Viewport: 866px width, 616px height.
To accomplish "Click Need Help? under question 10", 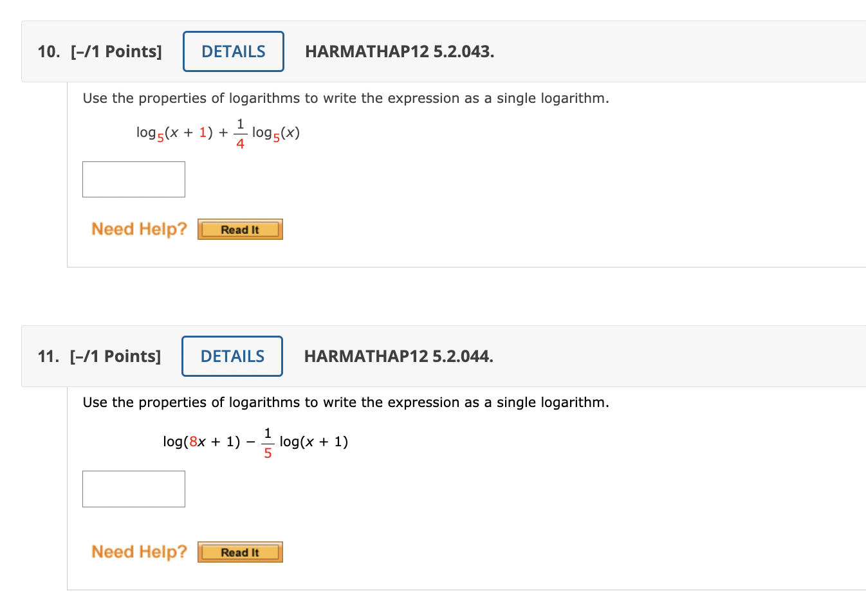I will [138, 228].
